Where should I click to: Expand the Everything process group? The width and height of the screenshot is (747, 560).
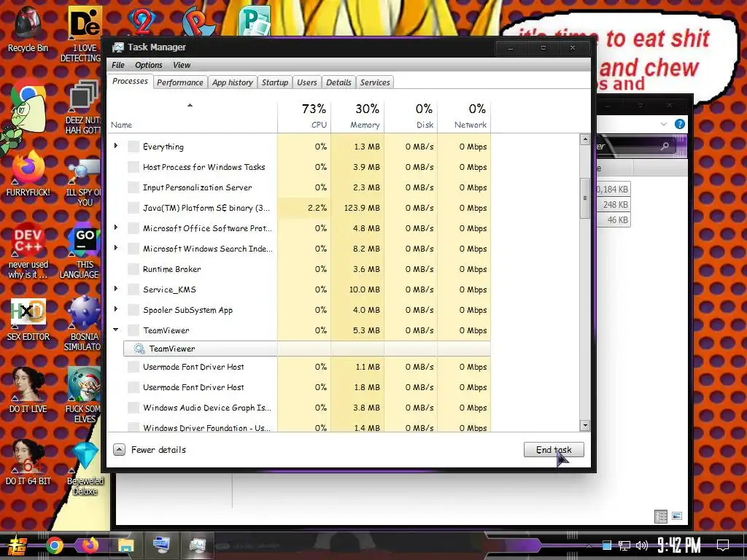(116, 146)
